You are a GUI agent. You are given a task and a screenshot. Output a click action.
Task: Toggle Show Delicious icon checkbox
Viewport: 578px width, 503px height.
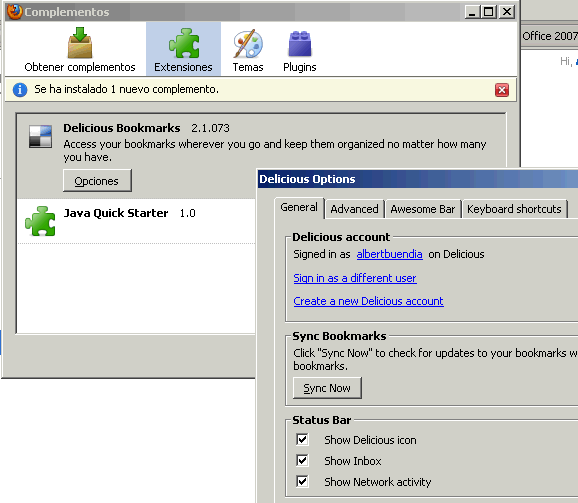click(302, 440)
